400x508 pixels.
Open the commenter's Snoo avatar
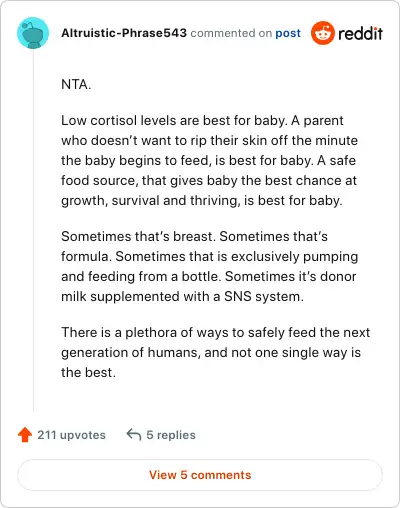click(33, 33)
